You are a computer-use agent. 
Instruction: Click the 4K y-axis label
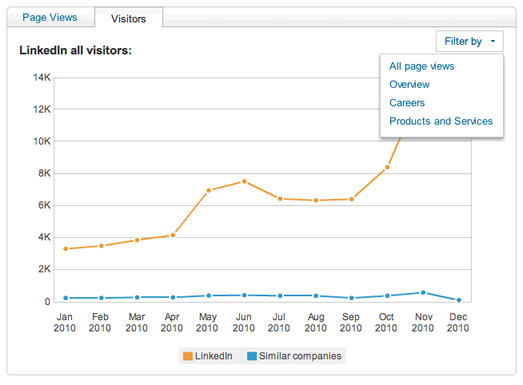pos(44,237)
